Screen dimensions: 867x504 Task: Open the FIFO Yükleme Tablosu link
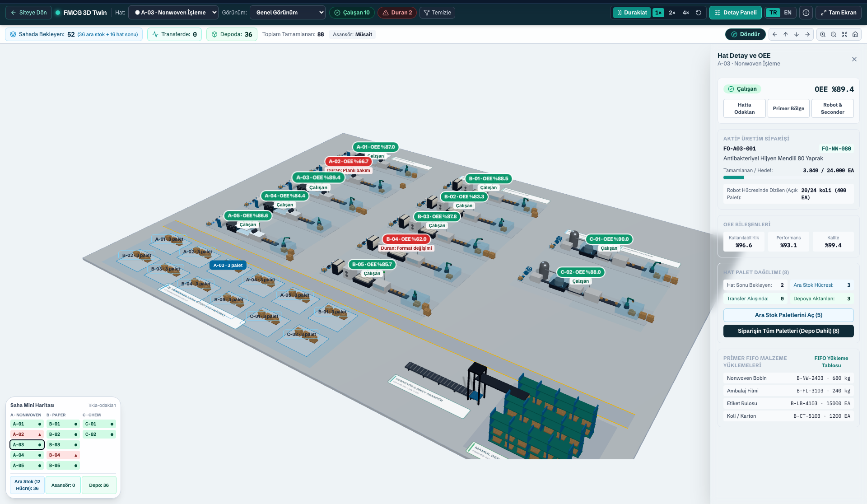[831, 362]
